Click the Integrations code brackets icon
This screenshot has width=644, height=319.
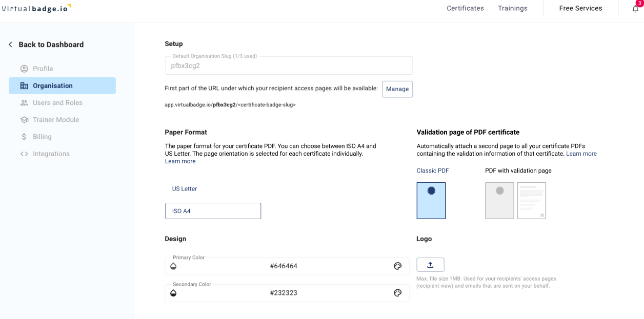pyautogui.click(x=24, y=153)
